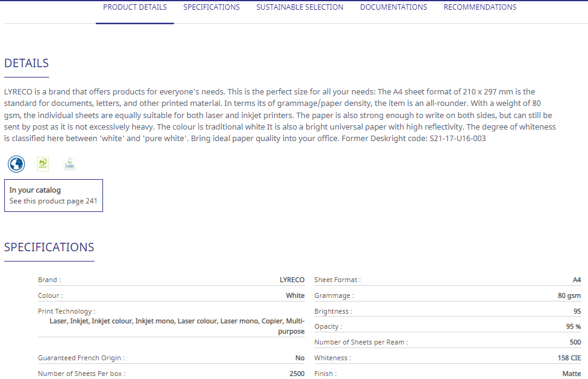Select the 'Brand :' label
This screenshot has width=588, height=379.
coord(49,280)
